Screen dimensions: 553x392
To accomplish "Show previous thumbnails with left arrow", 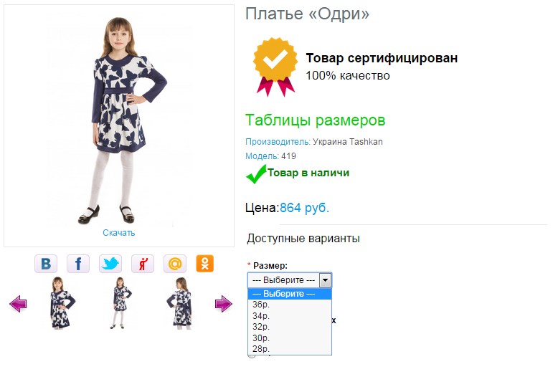I will click(x=18, y=305).
